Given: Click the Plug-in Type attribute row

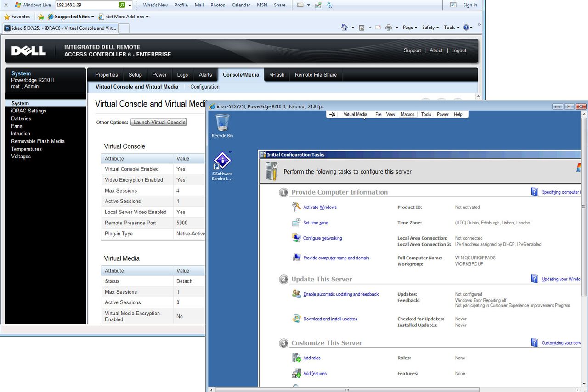Looking at the screenshot, I should tap(153, 234).
